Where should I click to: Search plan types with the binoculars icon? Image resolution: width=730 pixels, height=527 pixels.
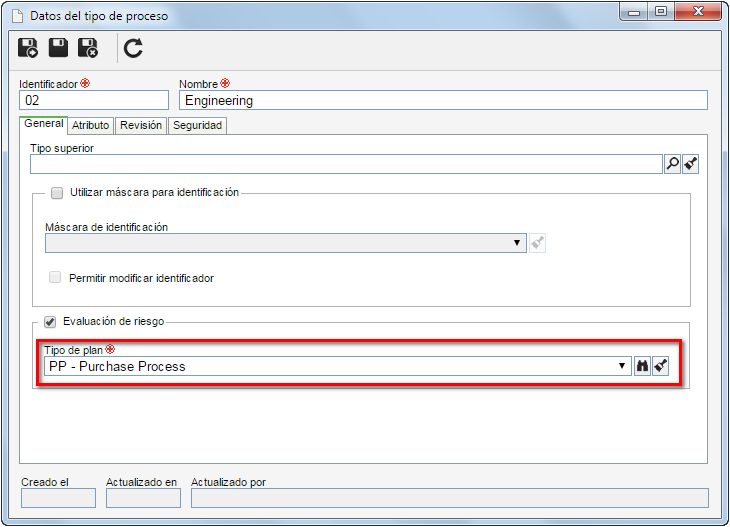tap(642, 366)
